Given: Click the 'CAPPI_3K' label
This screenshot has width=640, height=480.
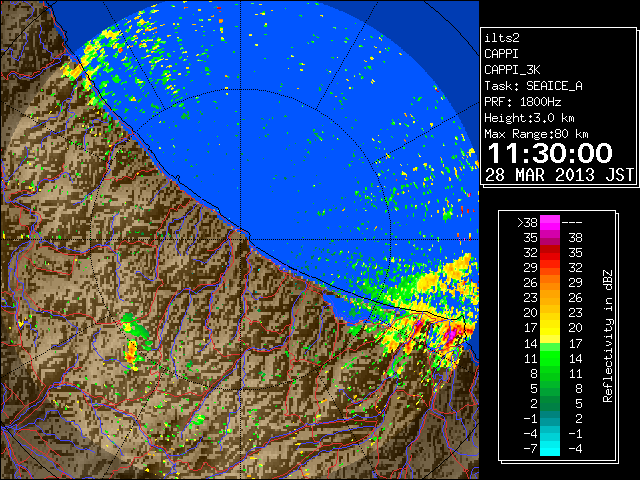Looking at the screenshot, I should pos(512,70).
